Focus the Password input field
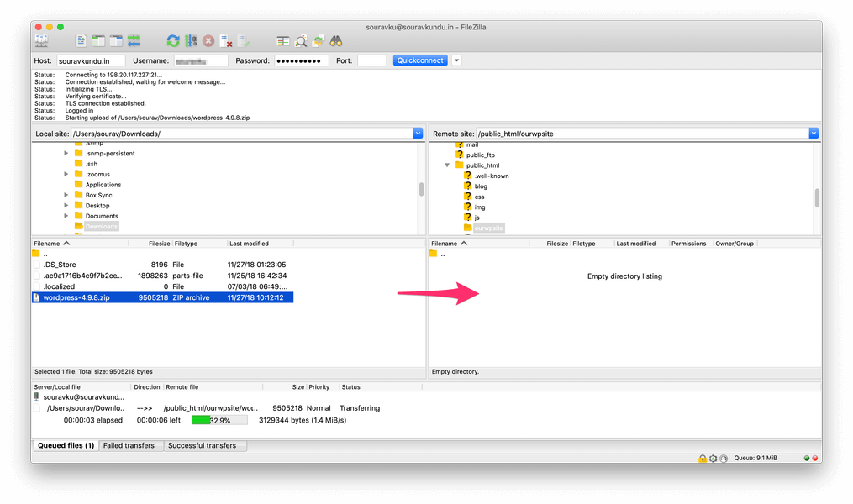The width and height of the screenshot is (853, 504). coord(302,60)
